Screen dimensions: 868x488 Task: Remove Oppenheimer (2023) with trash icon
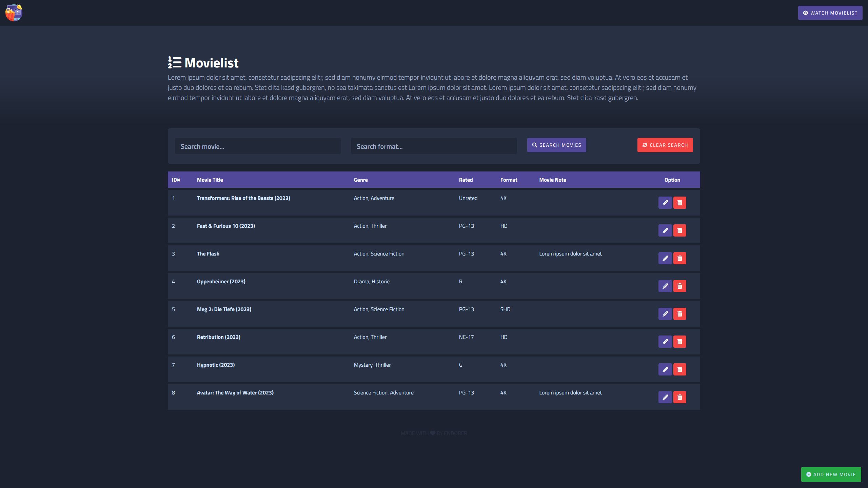679,286
